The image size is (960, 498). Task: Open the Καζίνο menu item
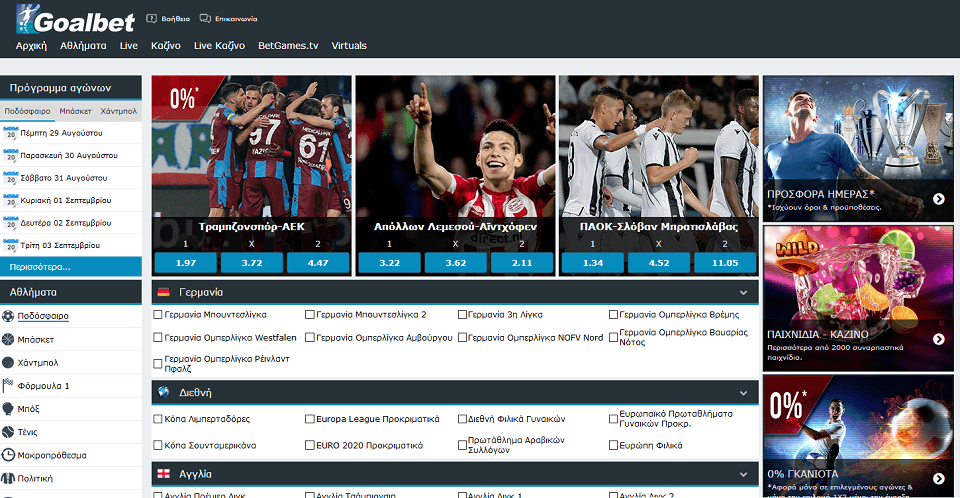[166, 46]
